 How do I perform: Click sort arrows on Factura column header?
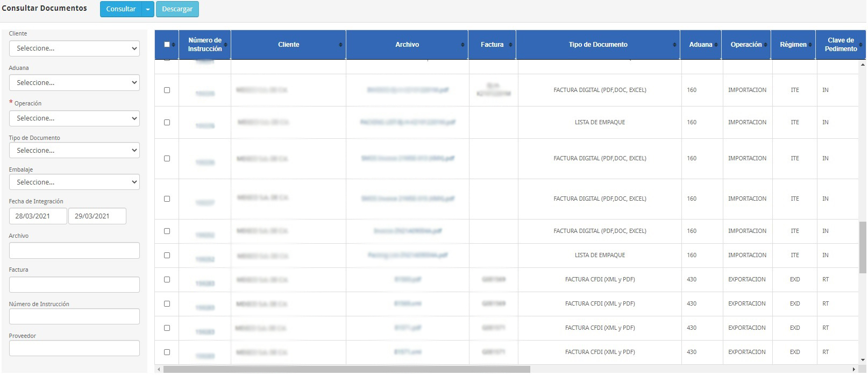click(510, 45)
